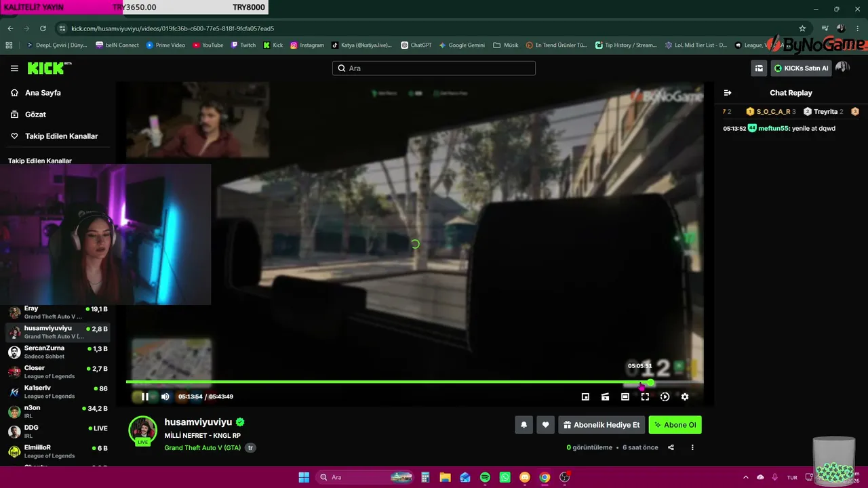Open File Explorer from the taskbar
868x488 pixels.
445,477
